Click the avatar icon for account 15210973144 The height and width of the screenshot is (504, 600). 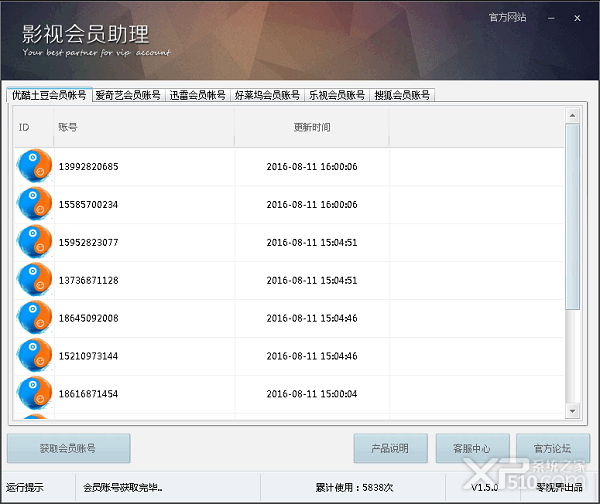point(34,355)
